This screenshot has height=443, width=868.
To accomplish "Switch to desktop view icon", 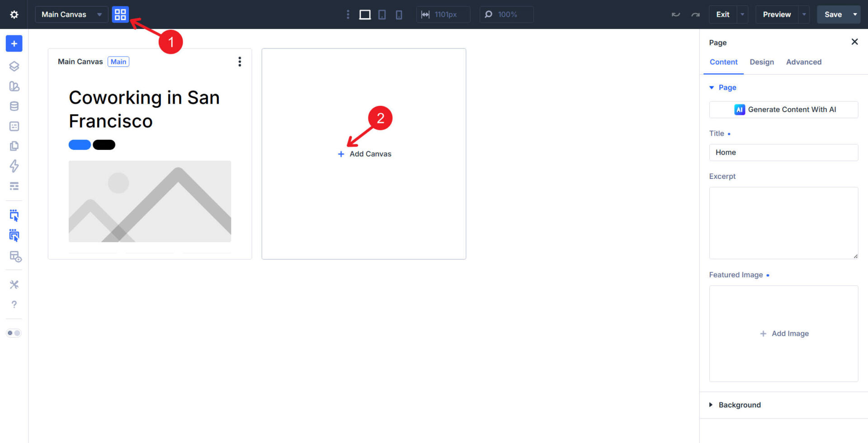I will point(365,14).
